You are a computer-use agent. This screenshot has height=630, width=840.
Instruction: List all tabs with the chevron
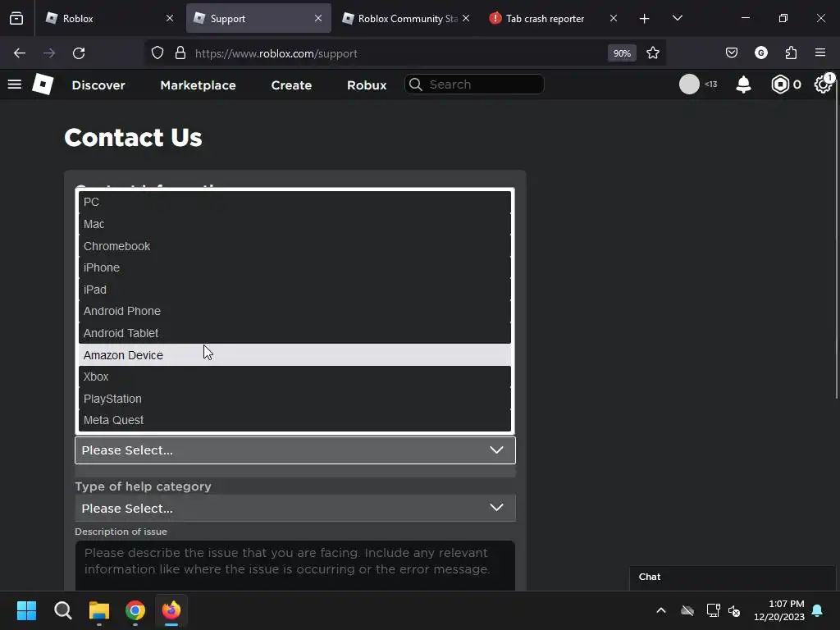tap(677, 18)
